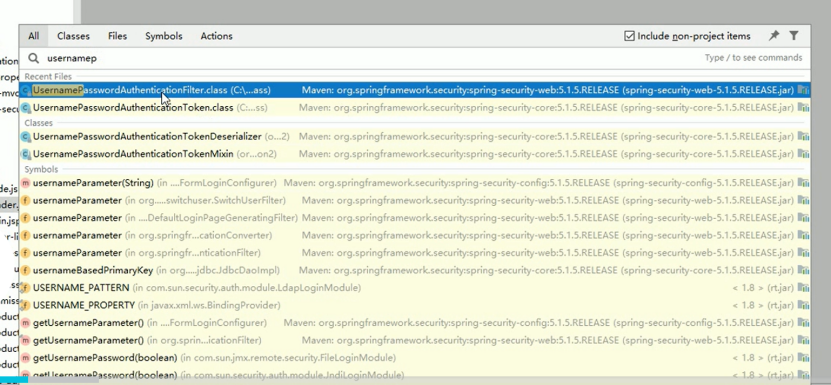
Task: Click class icon of UsernamePasswordAuthenticationTokenMixin
Action: (25, 154)
